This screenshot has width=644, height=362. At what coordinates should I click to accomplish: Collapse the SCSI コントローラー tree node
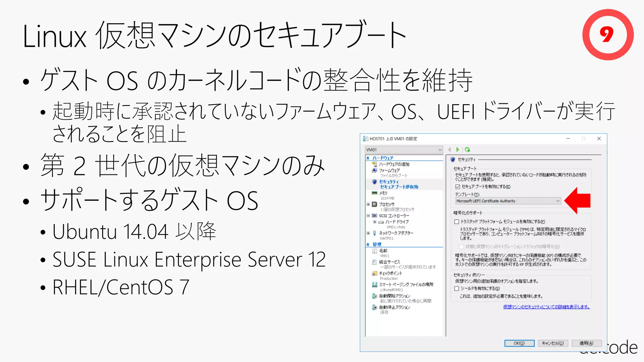coord(368,216)
